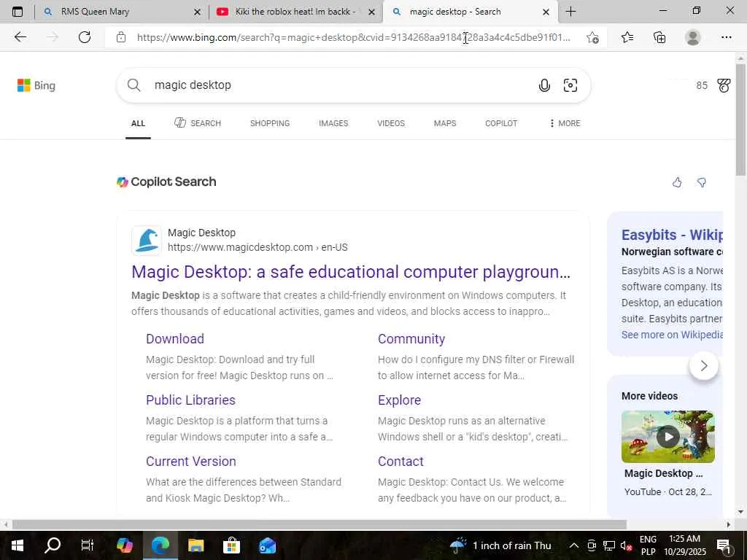Open the Contact sitelink
The height and width of the screenshot is (560, 747).
(400, 462)
